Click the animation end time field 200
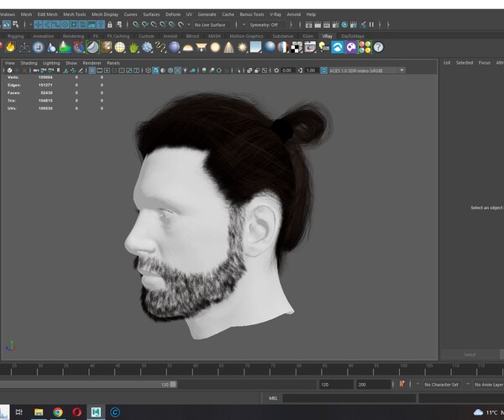This screenshot has height=420, width=504. click(373, 385)
